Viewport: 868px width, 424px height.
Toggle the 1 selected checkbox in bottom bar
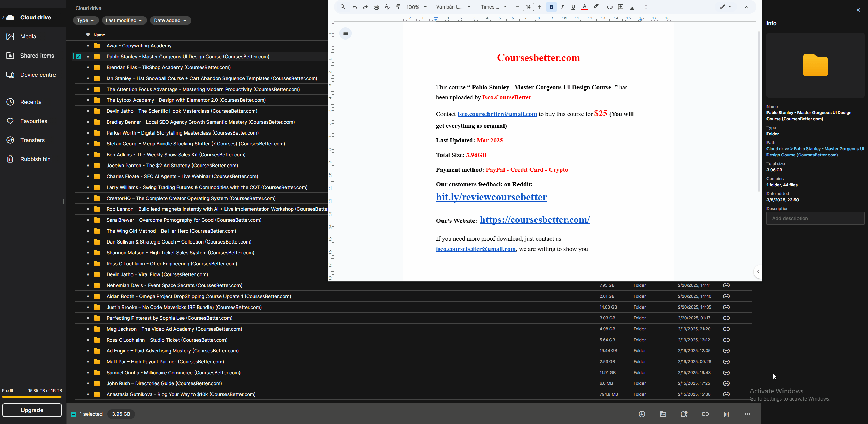(x=74, y=414)
